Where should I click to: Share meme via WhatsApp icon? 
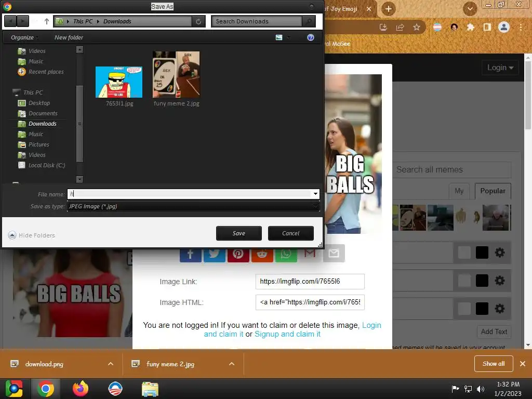coord(286,254)
